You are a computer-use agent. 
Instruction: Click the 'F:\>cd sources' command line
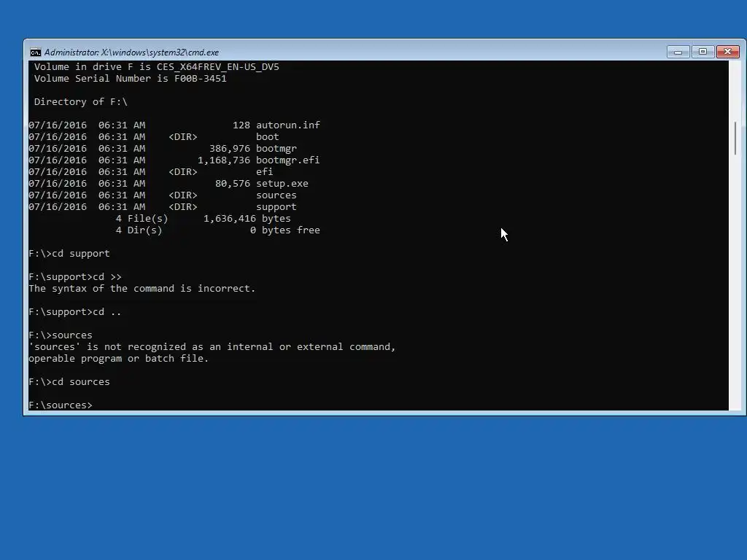69,382
